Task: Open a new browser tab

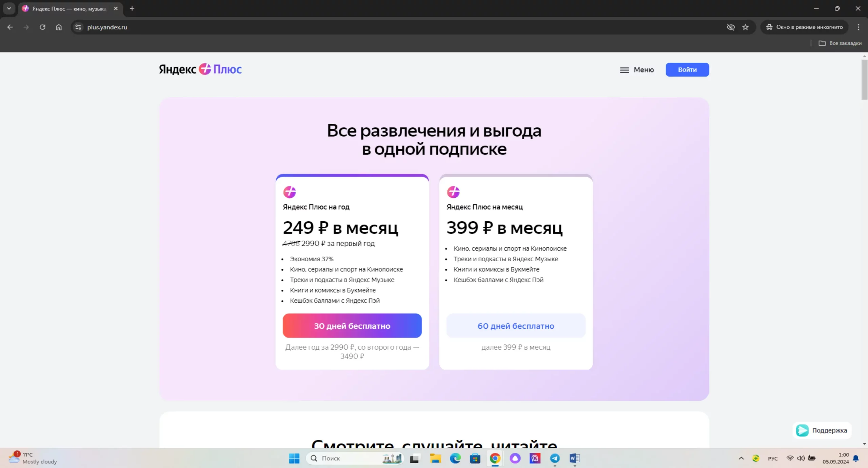Action: [132, 8]
